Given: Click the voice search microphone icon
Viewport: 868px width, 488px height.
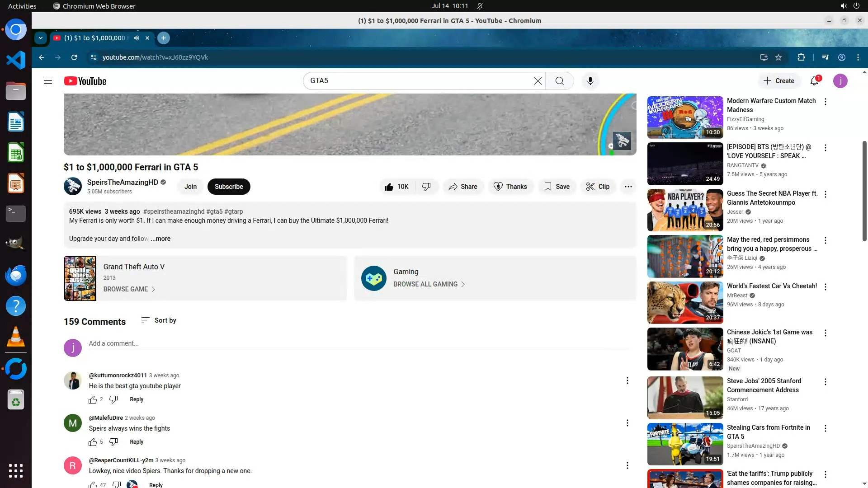Looking at the screenshot, I should point(590,81).
